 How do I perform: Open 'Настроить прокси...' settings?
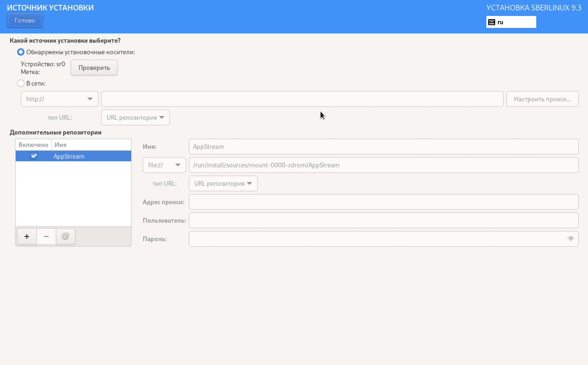coord(542,99)
